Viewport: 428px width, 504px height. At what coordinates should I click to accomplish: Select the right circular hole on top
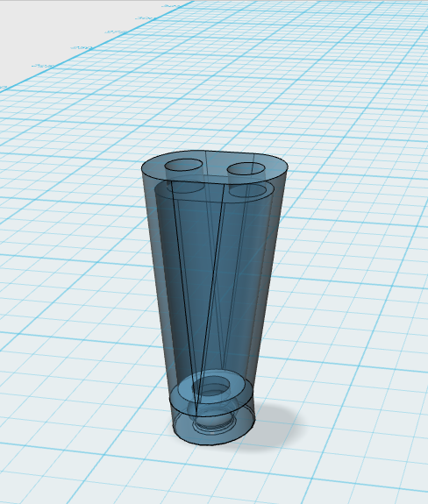click(x=246, y=169)
